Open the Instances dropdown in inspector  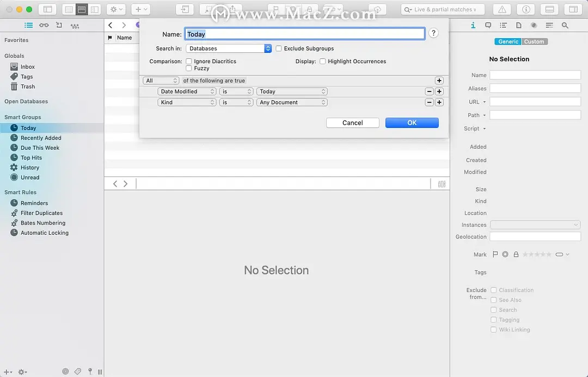pos(535,224)
